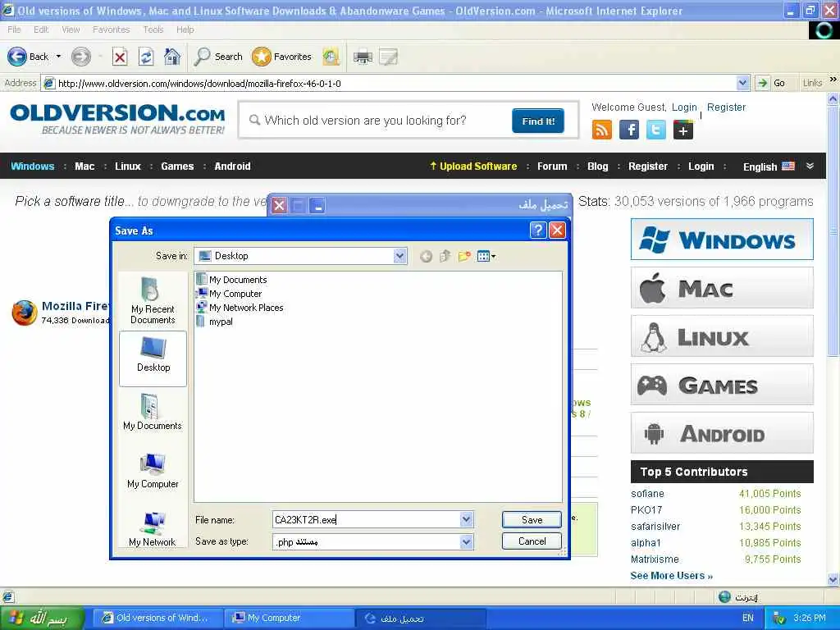Click Up One Level icon in Save As

click(445, 257)
